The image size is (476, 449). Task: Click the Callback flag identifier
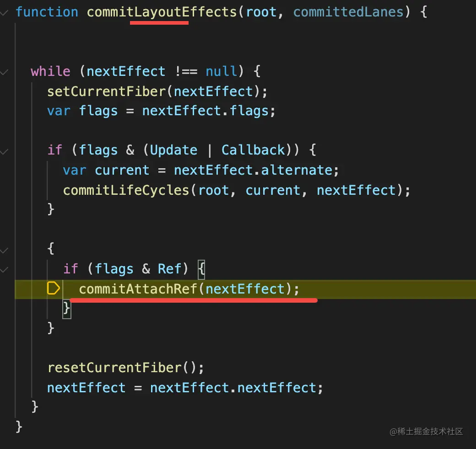253,150
